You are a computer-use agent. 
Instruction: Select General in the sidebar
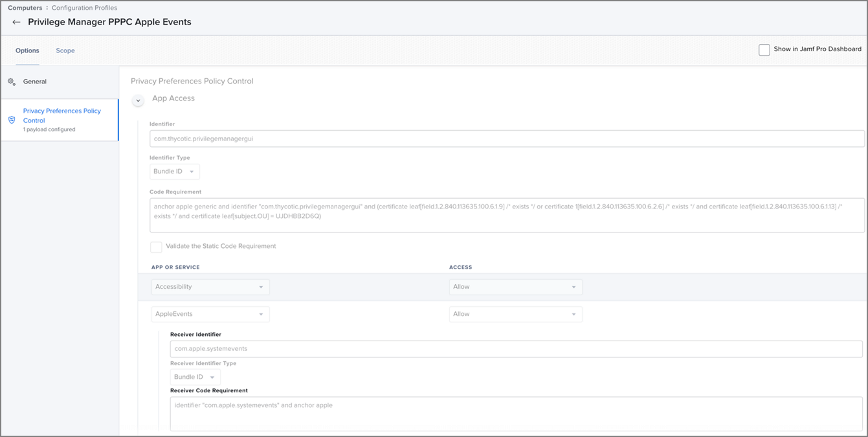coord(35,82)
